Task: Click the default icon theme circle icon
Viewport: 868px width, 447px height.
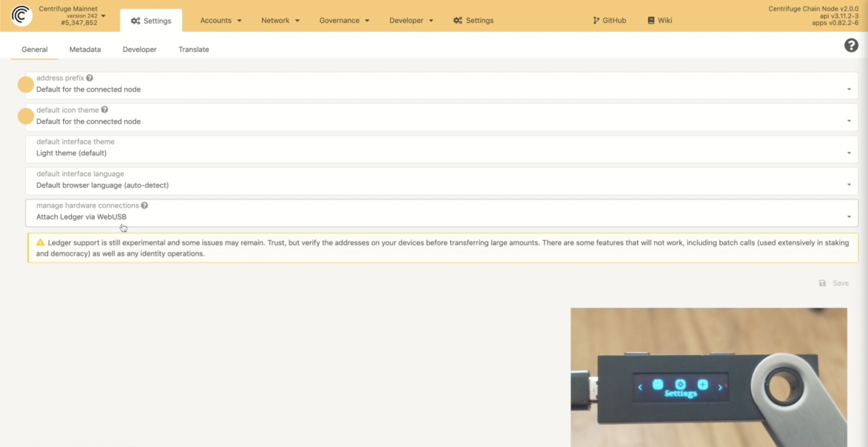Action: (x=26, y=116)
